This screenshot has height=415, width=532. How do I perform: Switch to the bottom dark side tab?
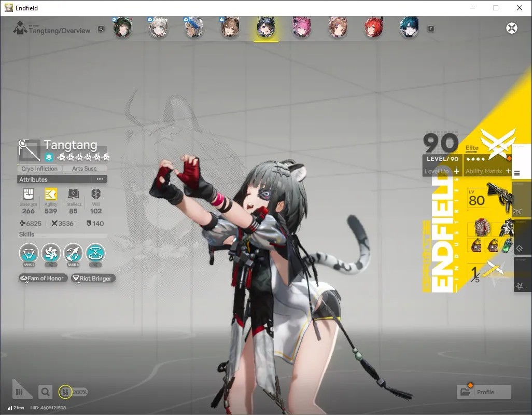tap(523, 274)
